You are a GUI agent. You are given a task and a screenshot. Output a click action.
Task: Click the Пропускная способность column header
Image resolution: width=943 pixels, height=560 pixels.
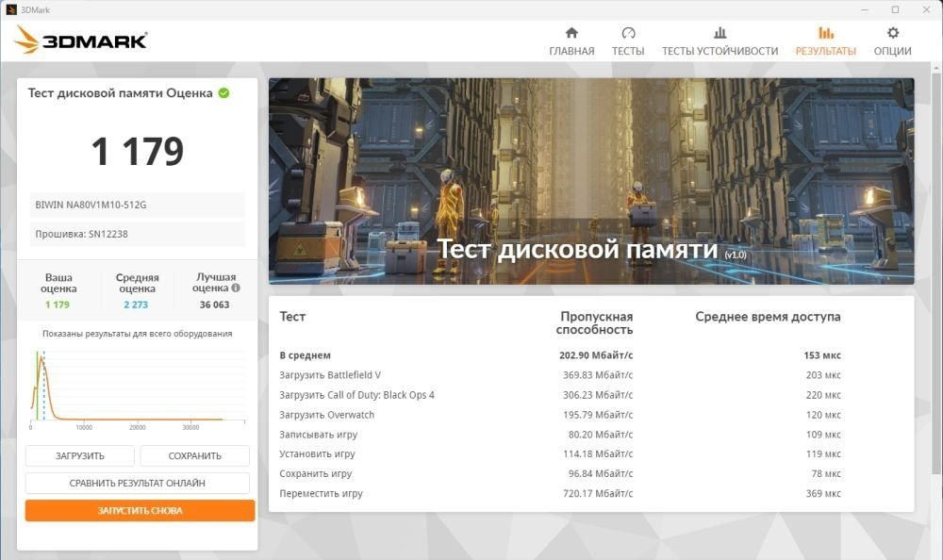[x=594, y=323]
